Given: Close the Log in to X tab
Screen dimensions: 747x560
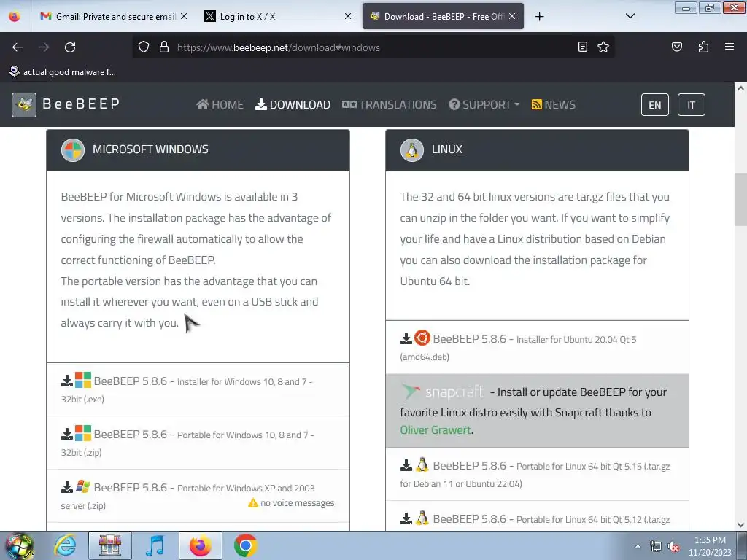Looking at the screenshot, I should tap(348, 16).
